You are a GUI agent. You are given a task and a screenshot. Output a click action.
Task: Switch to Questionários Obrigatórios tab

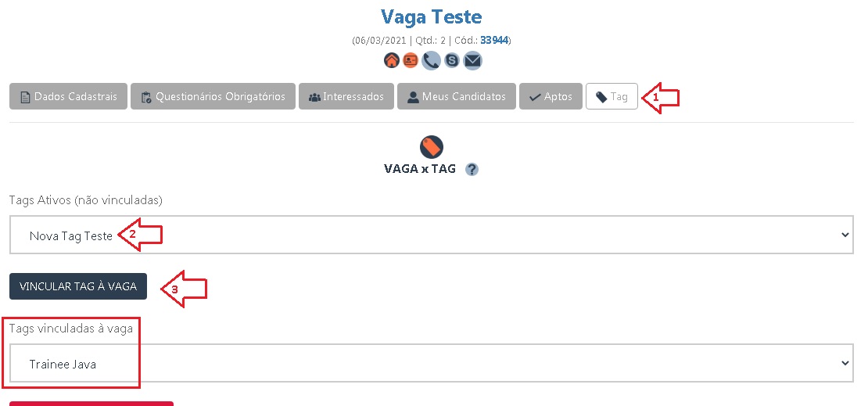point(213,96)
